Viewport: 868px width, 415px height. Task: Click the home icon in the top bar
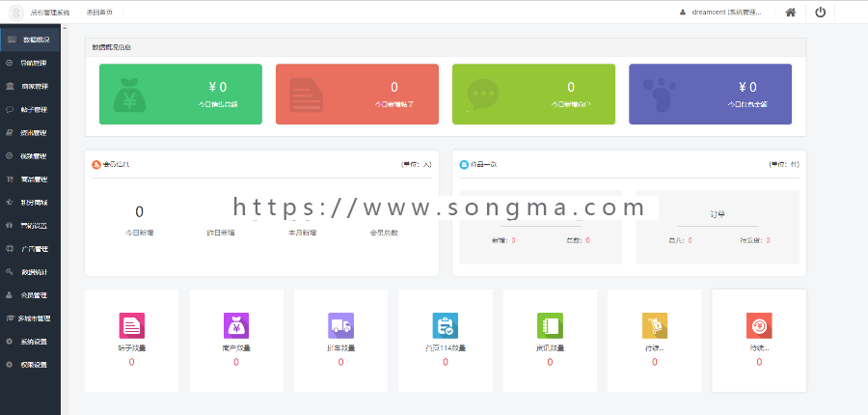(x=791, y=13)
